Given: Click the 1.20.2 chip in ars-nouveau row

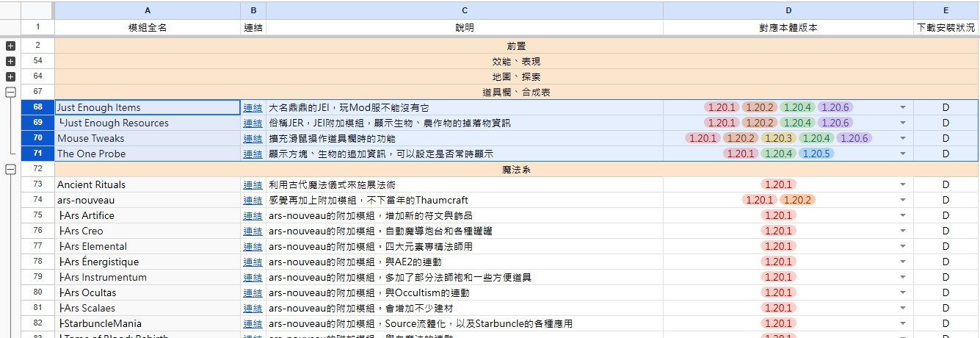Looking at the screenshot, I should click(x=798, y=201).
